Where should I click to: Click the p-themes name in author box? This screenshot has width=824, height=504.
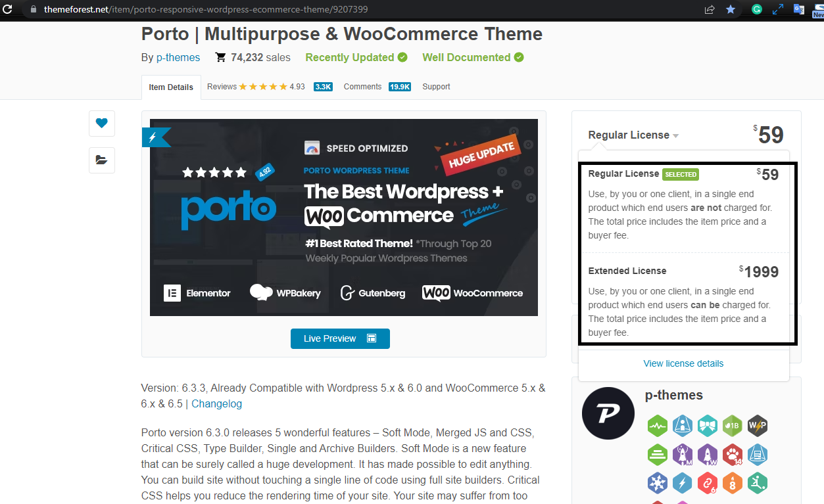pyautogui.click(x=674, y=395)
